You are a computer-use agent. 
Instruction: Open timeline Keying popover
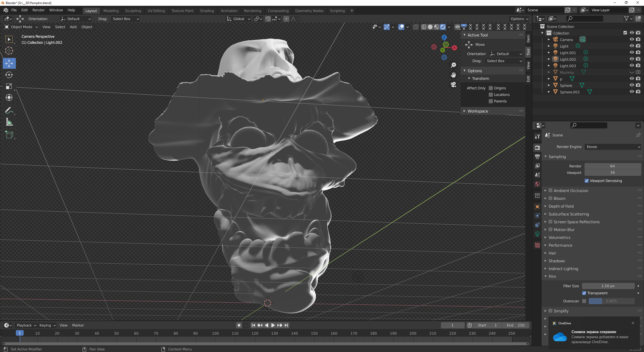47,325
